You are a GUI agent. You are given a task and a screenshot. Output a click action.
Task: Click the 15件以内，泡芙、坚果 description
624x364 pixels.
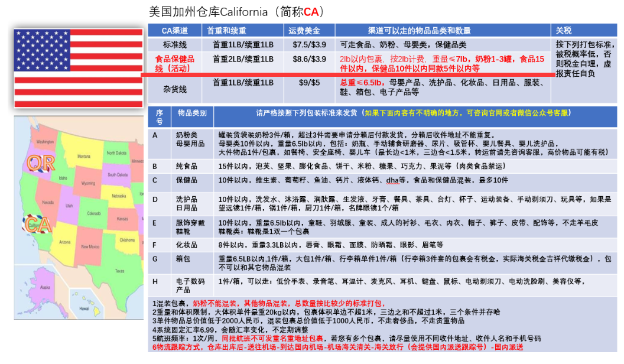362,166
